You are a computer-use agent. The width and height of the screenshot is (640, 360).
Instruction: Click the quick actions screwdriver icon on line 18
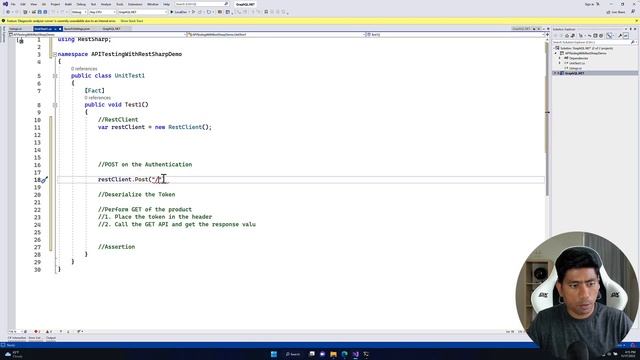point(44,180)
